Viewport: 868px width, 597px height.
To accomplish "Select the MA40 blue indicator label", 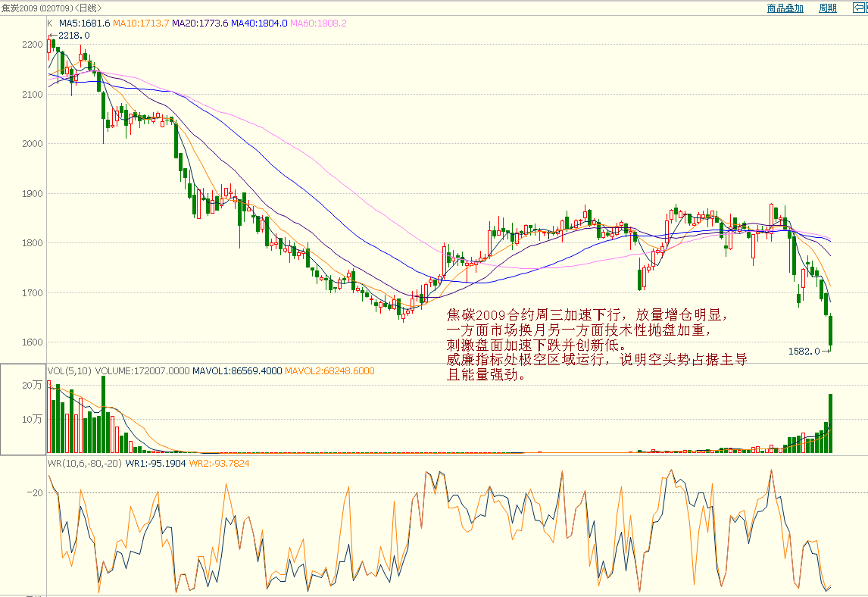I will [x=259, y=23].
